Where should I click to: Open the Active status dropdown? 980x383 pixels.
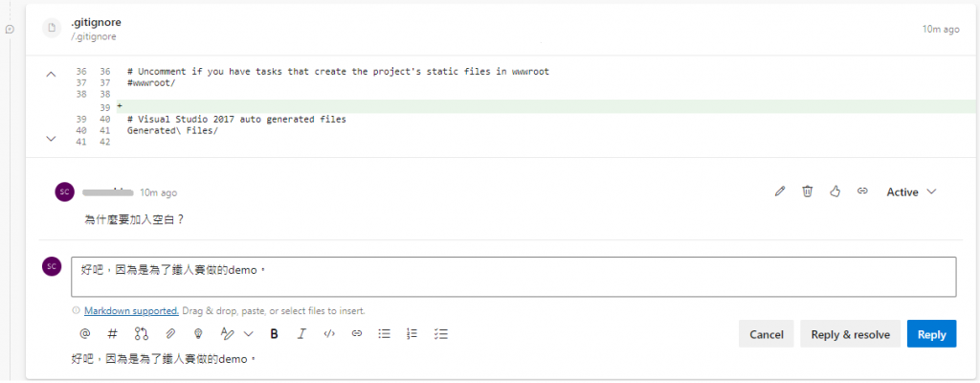(910, 191)
